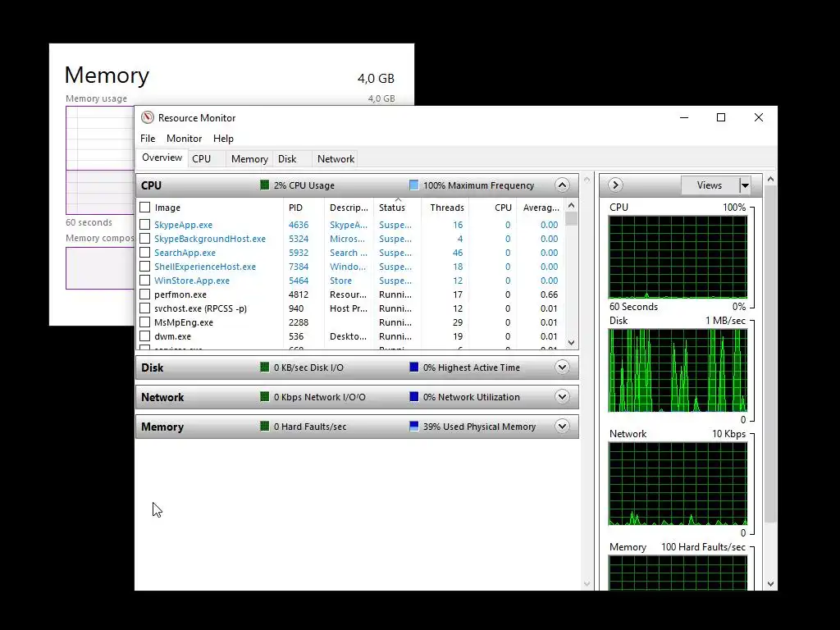Sort by the PID column header
The image size is (840, 630).
304,208
